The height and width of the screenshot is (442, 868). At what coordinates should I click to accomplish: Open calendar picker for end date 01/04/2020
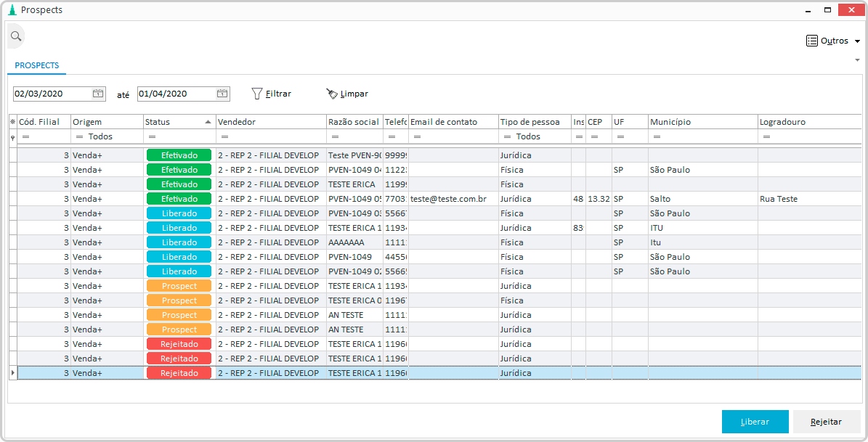[222, 94]
